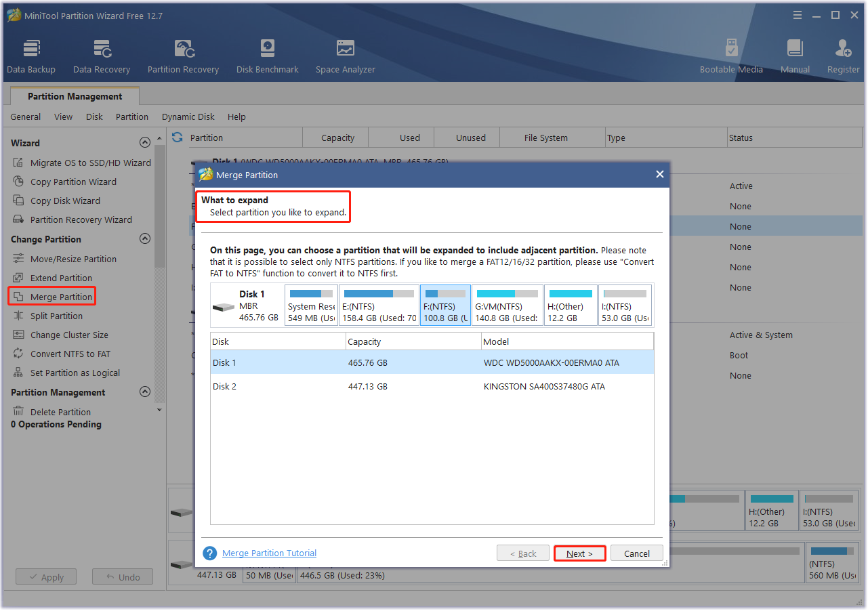Click the Model column header in the dialog
868x611 pixels.
567,341
